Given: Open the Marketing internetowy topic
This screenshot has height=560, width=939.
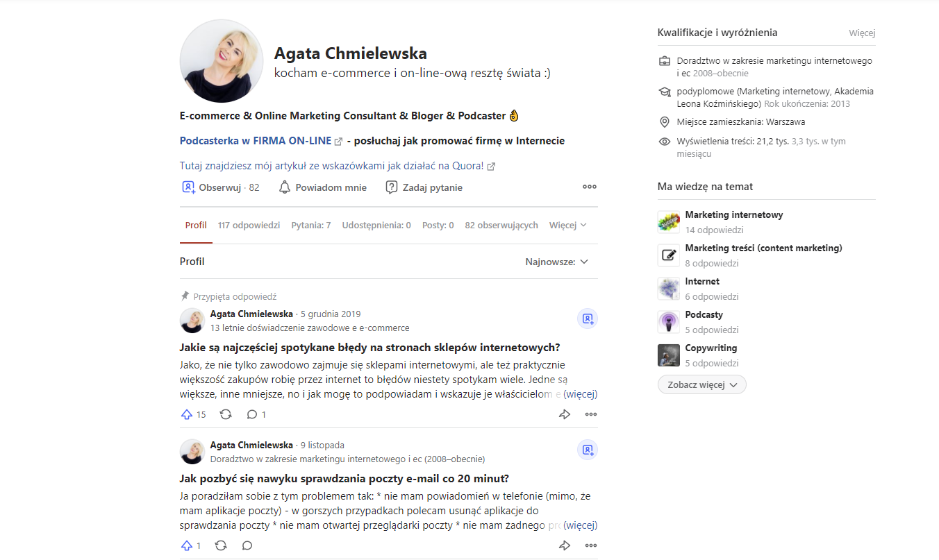Looking at the screenshot, I should pos(734,214).
